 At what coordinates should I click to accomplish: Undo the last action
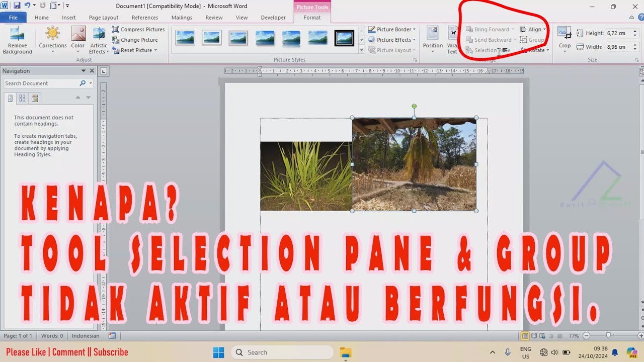(x=26, y=6)
